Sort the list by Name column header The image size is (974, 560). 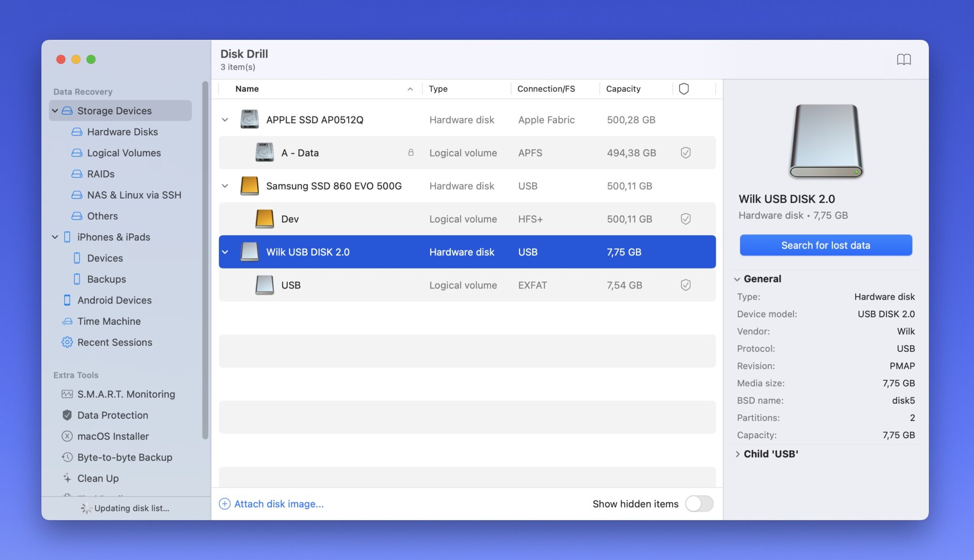pos(247,89)
